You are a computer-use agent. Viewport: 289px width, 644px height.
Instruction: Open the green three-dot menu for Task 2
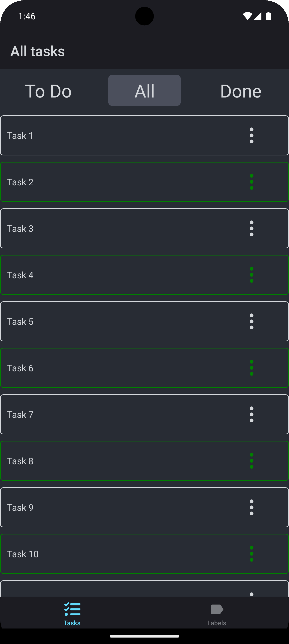(x=251, y=182)
